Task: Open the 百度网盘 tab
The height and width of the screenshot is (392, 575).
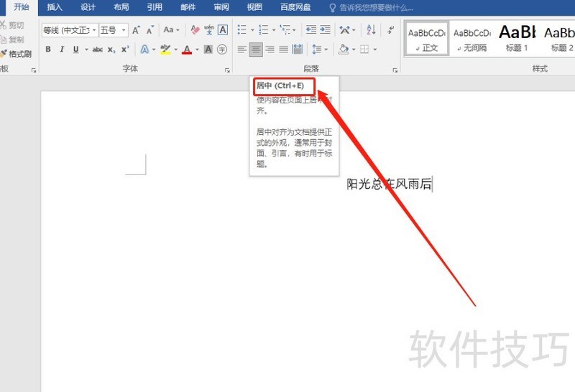Action: pyautogui.click(x=295, y=7)
